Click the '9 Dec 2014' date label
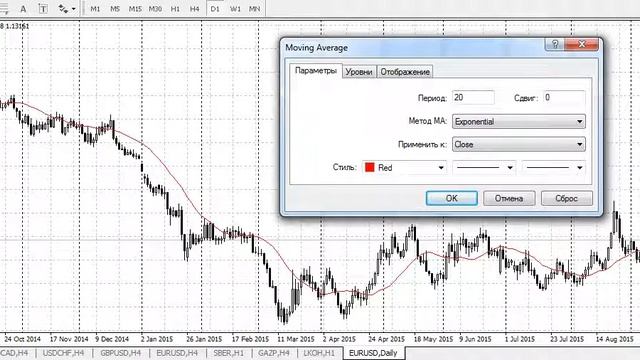 click(x=112, y=339)
